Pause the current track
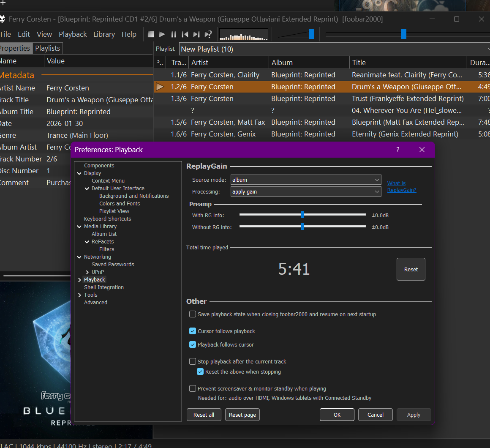Viewport: 490px width, 448px height. tap(174, 34)
